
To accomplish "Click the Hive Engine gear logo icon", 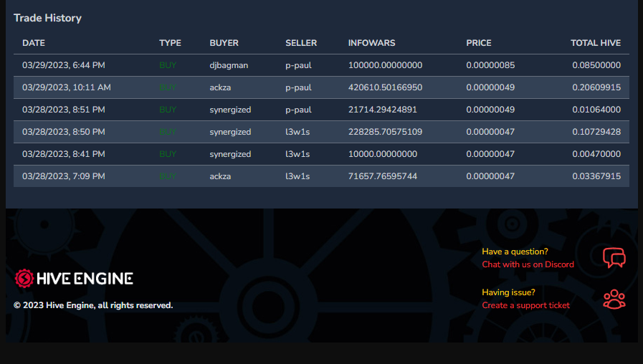I will pyautogui.click(x=24, y=279).
